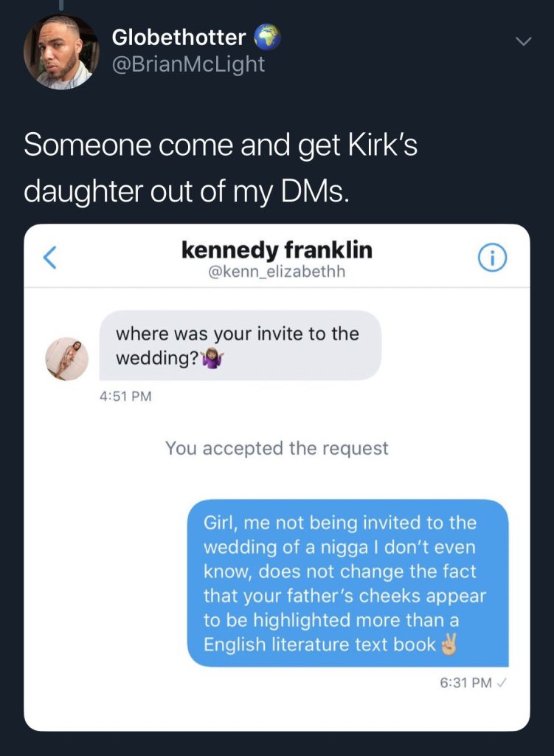Open the tweet options chevron dropdown

coord(524,42)
